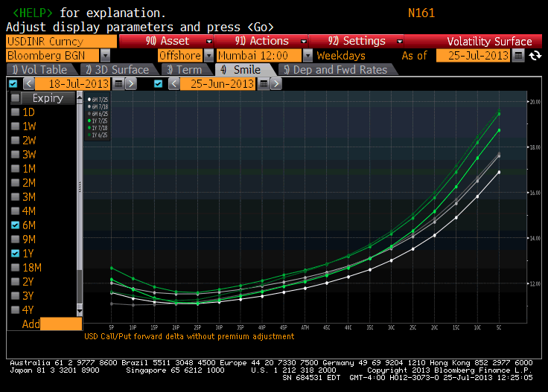Click the Add expiry input field
The image size is (548, 392).
click(x=61, y=324)
